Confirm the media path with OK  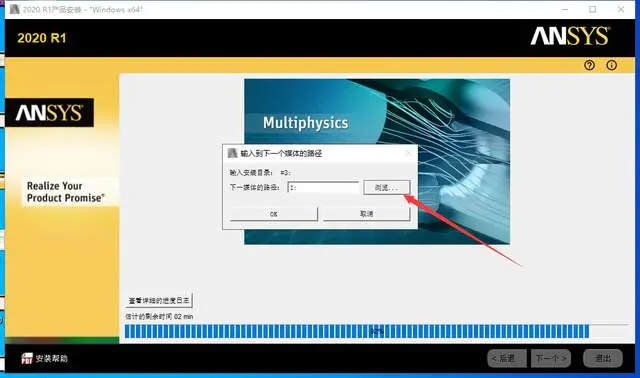[x=273, y=213]
